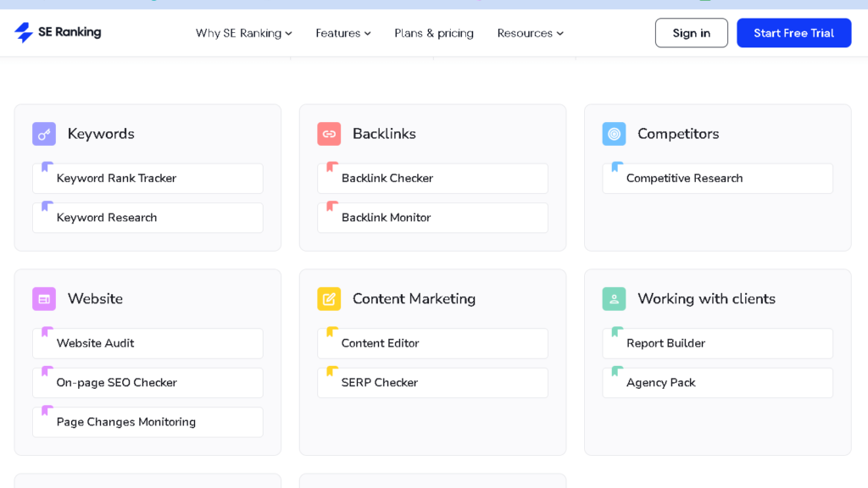Image resolution: width=868 pixels, height=488 pixels.
Task: Click the bookmark icon on Keyword Rank Tracker
Action: tap(47, 167)
